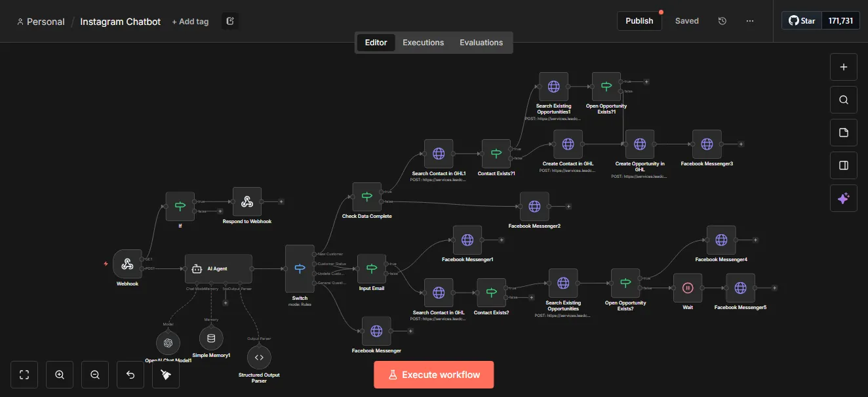Open the workflow history clock icon
Image resolution: width=868 pixels, height=397 pixels.
coord(722,21)
